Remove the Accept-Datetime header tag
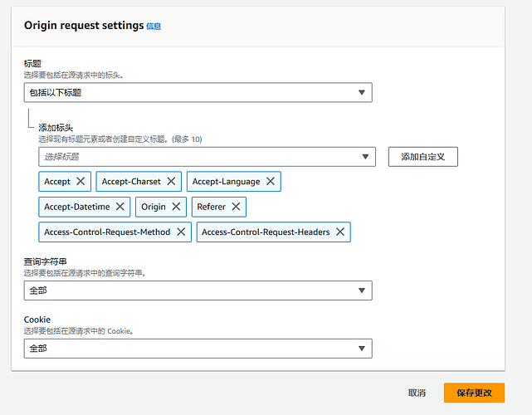This screenshot has width=532, height=415. click(120, 207)
